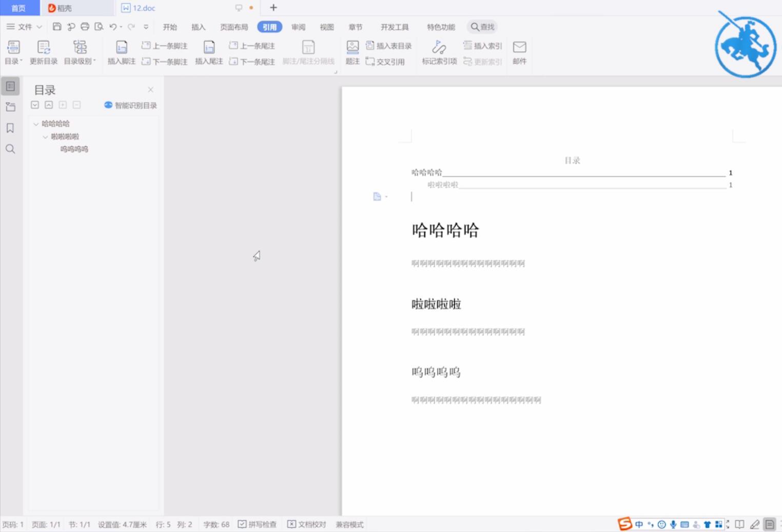Click the 查找 search button
782x532 pixels.
pyautogui.click(x=483, y=27)
